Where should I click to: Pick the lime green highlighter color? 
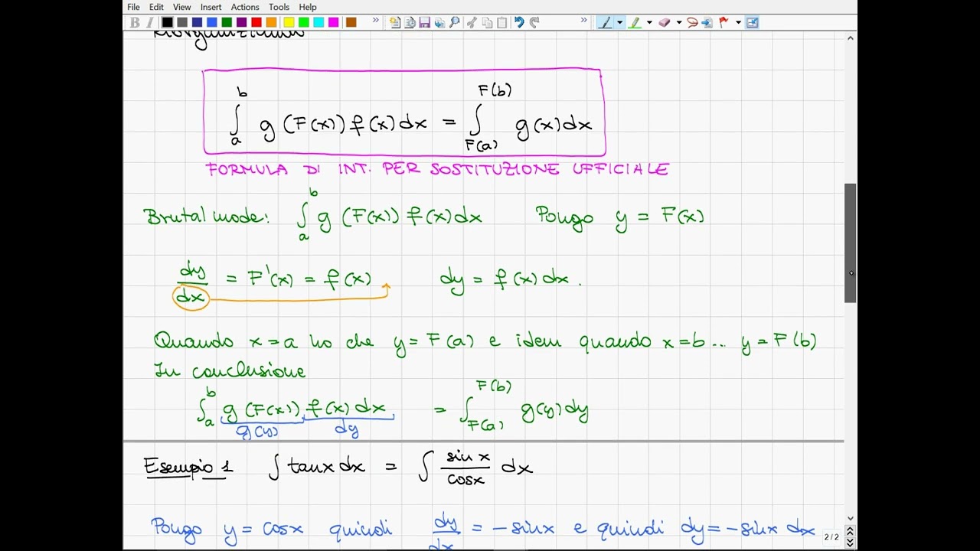pyautogui.click(x=304, y=22)
